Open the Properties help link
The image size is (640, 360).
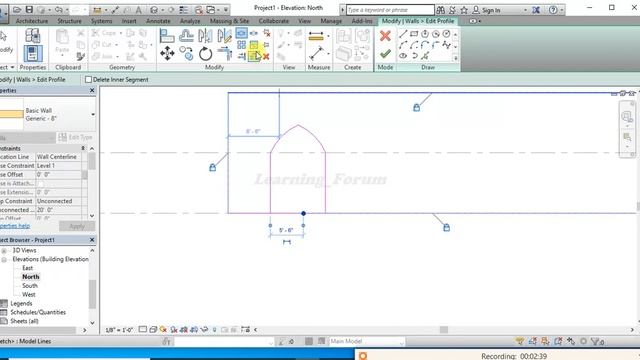(x=14, y=226)
